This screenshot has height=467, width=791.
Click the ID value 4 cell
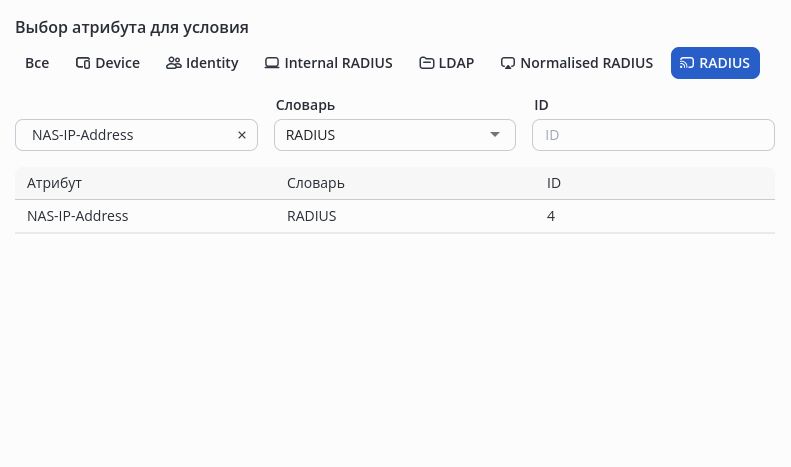click(x=551, y=216)
